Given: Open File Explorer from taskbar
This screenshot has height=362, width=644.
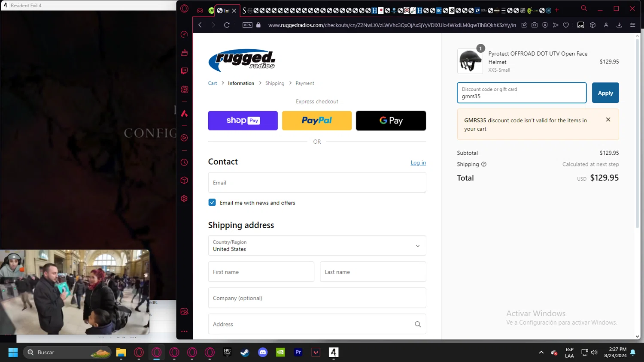Looking at the screenshot, I should 121,352.
